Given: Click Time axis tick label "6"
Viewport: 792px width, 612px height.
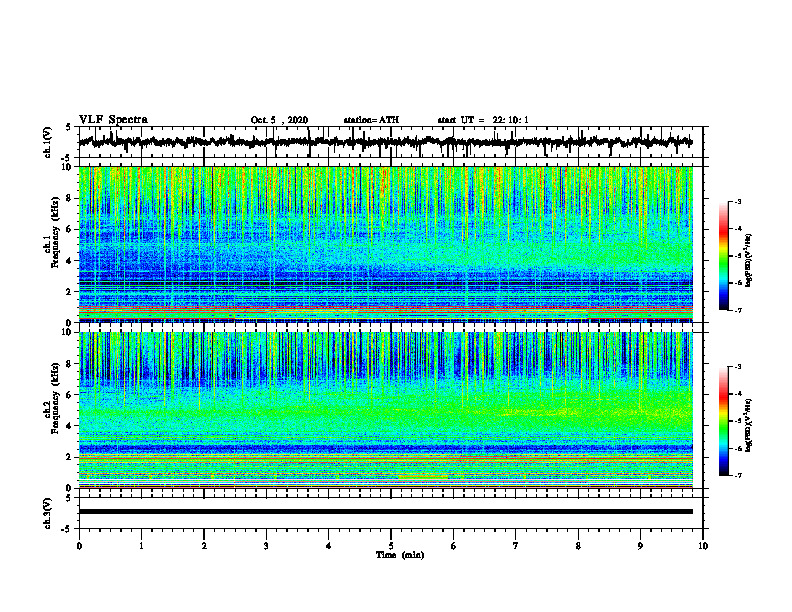Looking at the screenshot, I should coord(454,546).
